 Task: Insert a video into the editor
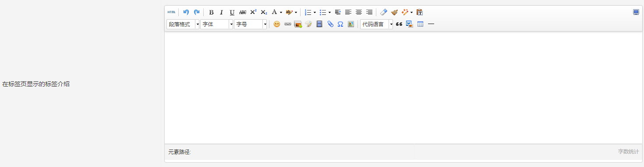319,24
